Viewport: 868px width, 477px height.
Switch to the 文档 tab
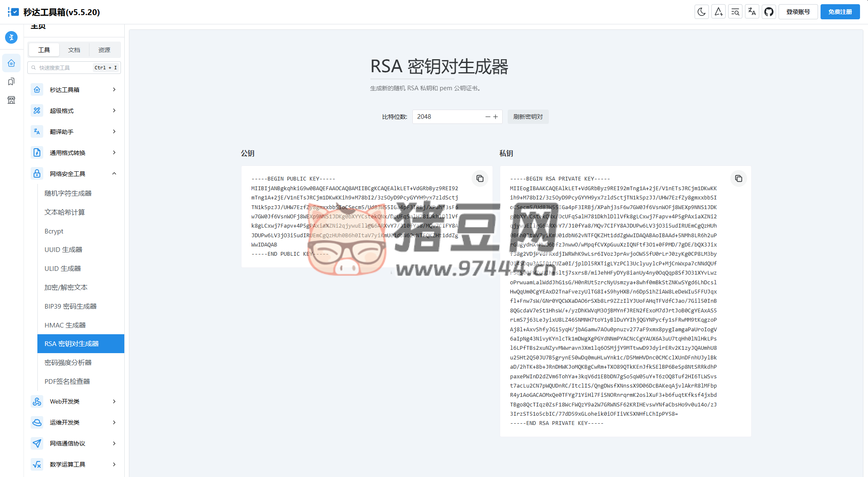(74, 50)
